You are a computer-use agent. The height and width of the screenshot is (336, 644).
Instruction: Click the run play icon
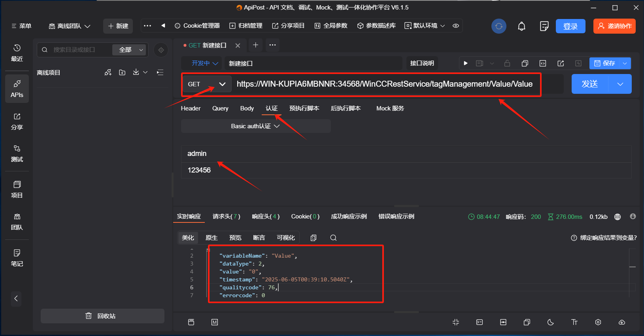point(466,63)
